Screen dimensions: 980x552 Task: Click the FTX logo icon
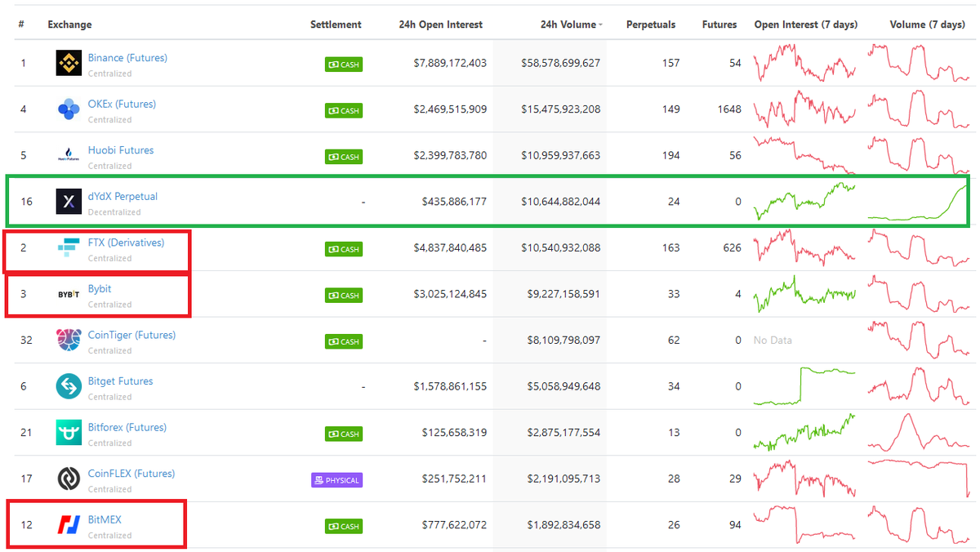pyautogui.click(x=69, y=247)
